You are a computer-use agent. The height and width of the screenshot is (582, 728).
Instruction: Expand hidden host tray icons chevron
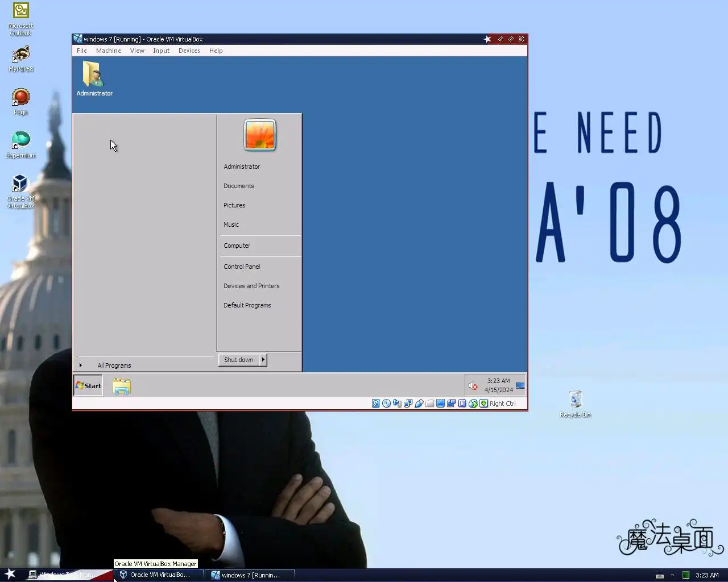(x=672, y=575)
